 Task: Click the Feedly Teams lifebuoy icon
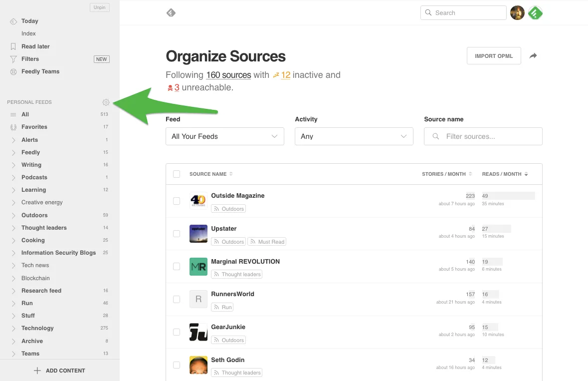[x=13, y=72]
